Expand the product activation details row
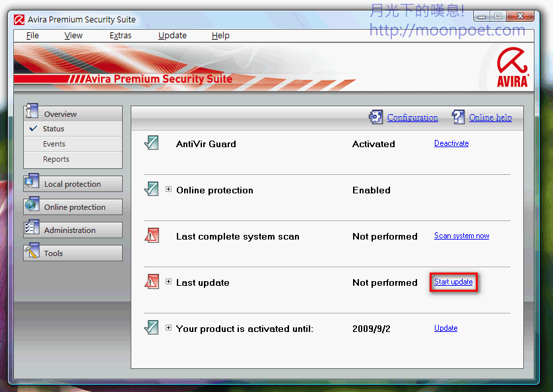The height and width of the screenshot is (392, 553). 169,328
